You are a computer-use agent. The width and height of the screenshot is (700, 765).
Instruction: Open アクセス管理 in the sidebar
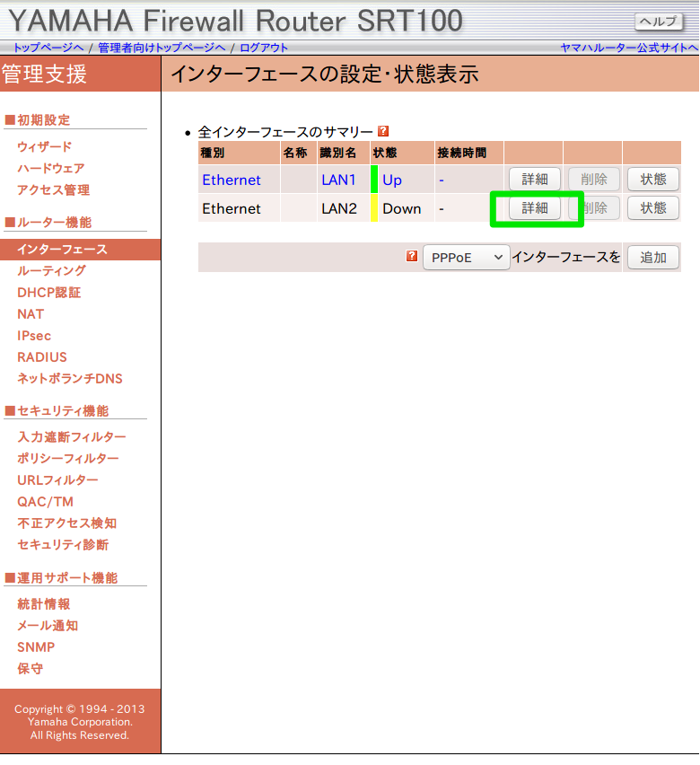pyautogui.click(x=53, y=189)
